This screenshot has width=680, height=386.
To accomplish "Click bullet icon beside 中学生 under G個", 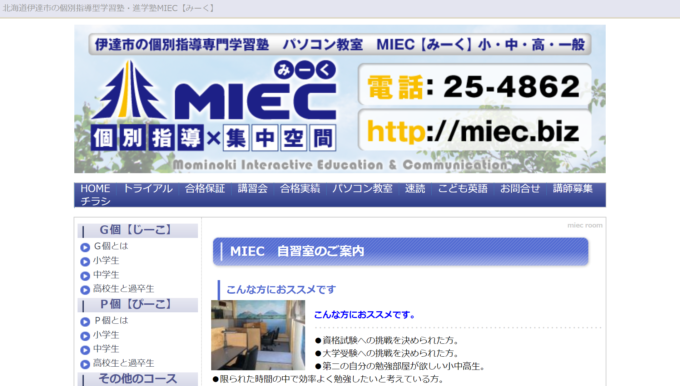I will pos(85,276).
